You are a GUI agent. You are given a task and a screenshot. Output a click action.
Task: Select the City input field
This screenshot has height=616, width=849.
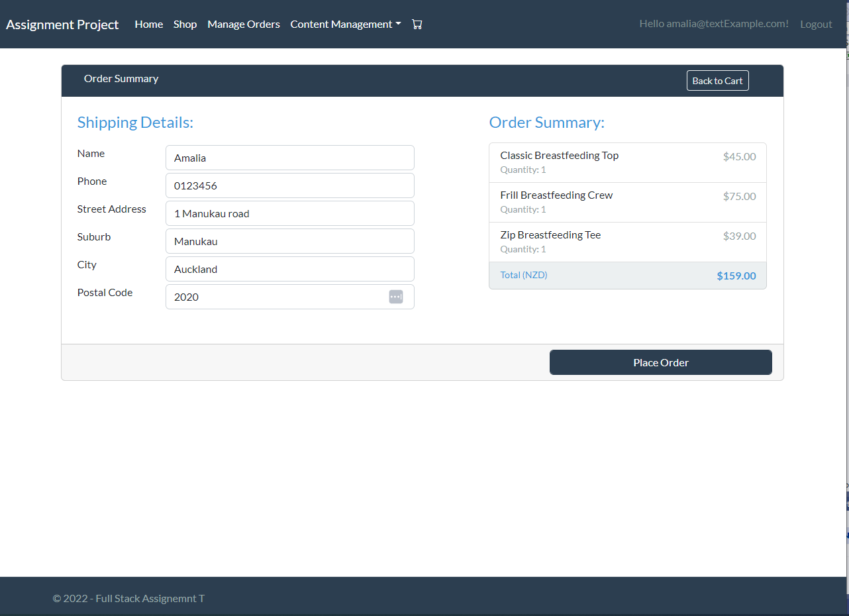(289, 269)
